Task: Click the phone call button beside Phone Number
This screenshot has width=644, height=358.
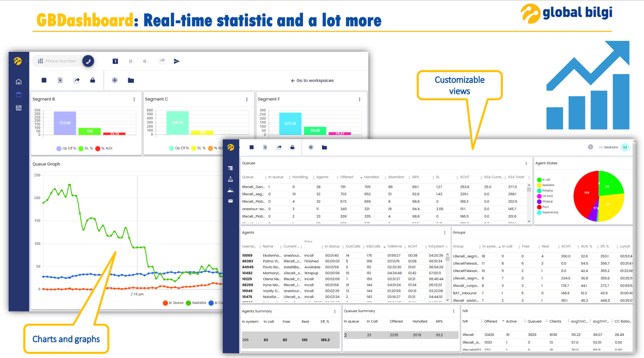Action: 88,61
